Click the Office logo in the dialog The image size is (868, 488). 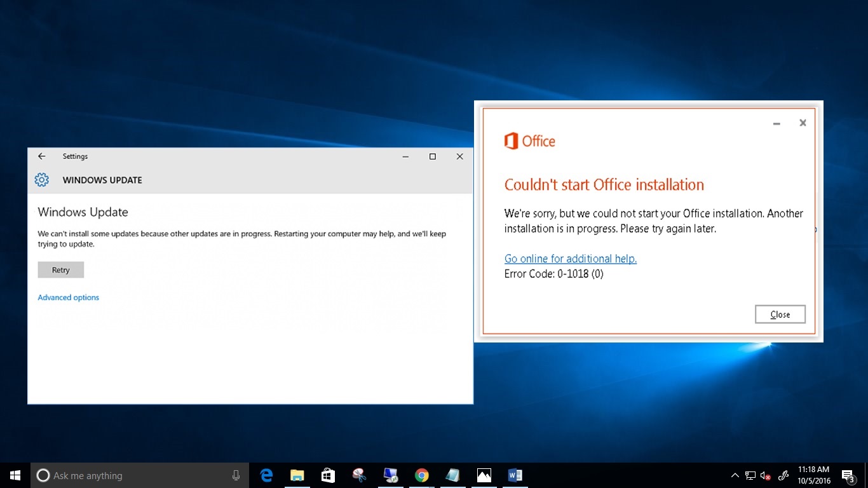tap(529, 141)
